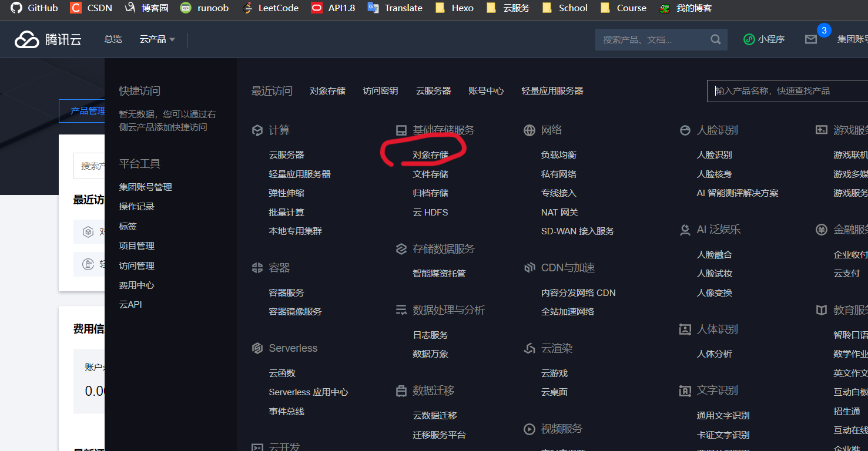
Task: Open the 博客园 bookmark
Action: coord(146,8)
